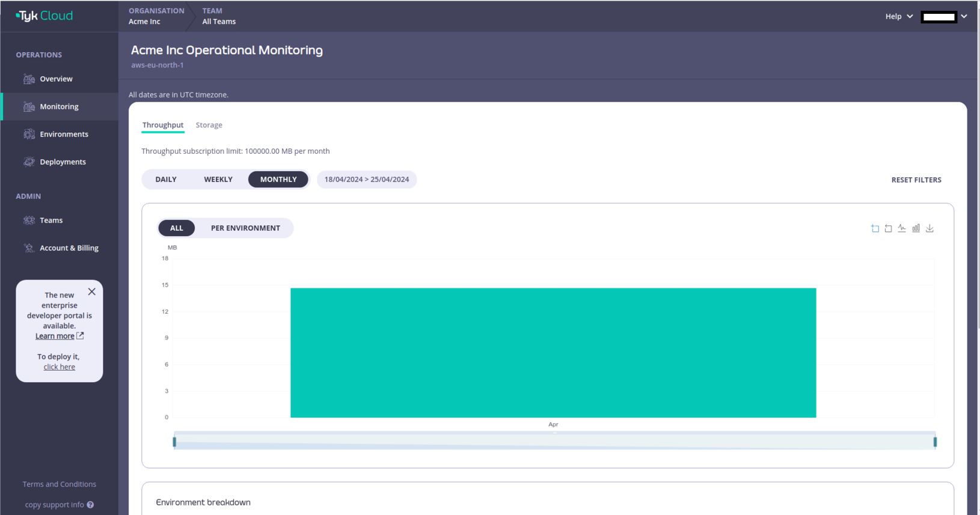Switch chart to bar view icon
The height and width of the screenshot is (515, 980).
coord(916,228)
